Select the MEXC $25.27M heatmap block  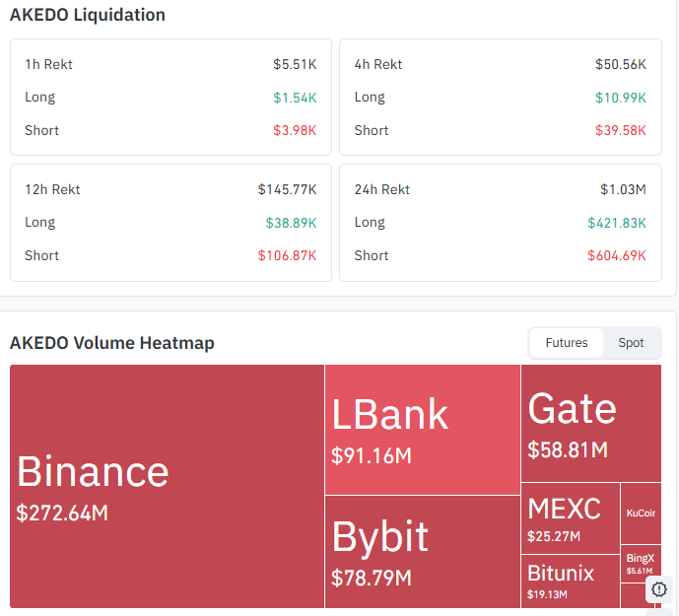coord(571,518)
